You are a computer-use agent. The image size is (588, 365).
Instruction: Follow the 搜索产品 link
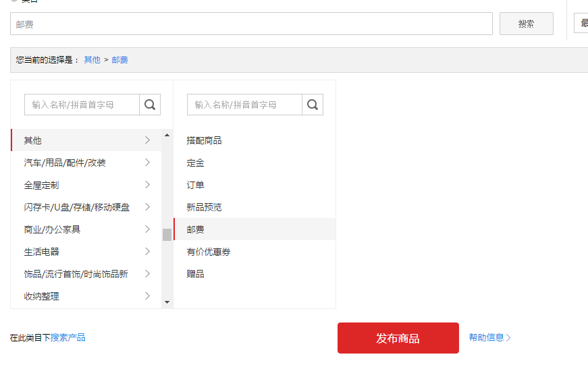pyautogui.click(x=68, y=337)
